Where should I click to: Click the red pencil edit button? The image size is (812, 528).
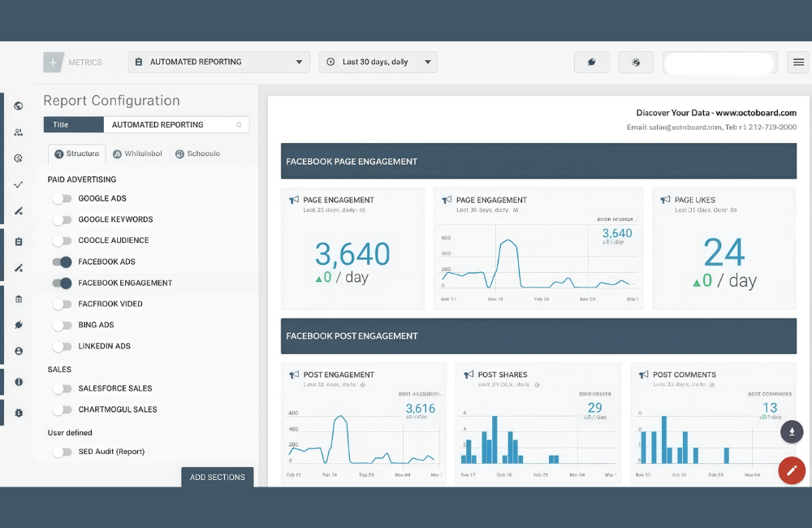point(791,471)
